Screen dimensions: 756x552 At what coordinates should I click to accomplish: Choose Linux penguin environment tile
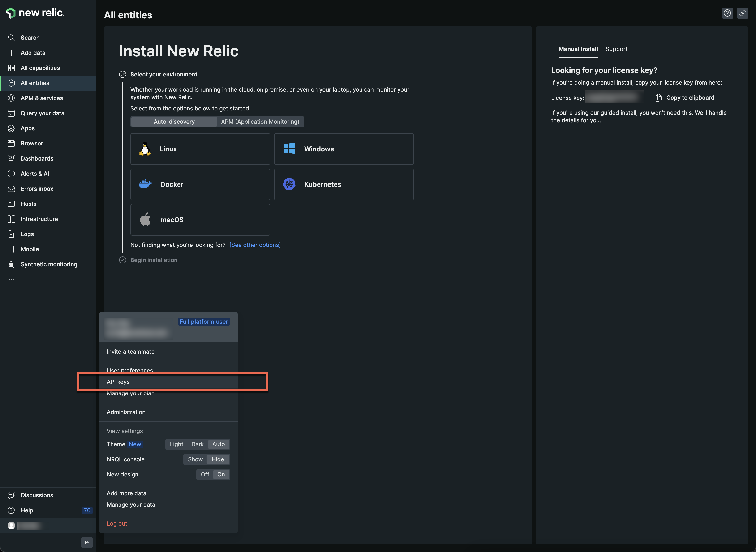200,149
